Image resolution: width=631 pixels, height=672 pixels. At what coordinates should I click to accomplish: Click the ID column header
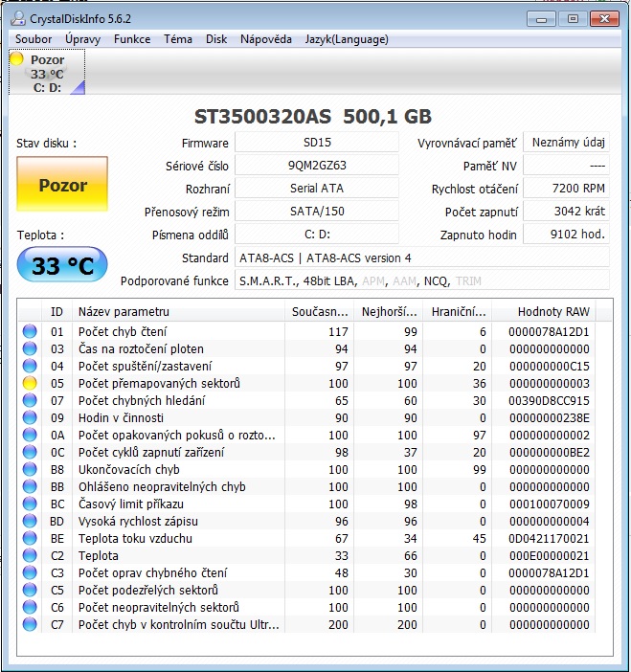point(57,311)
